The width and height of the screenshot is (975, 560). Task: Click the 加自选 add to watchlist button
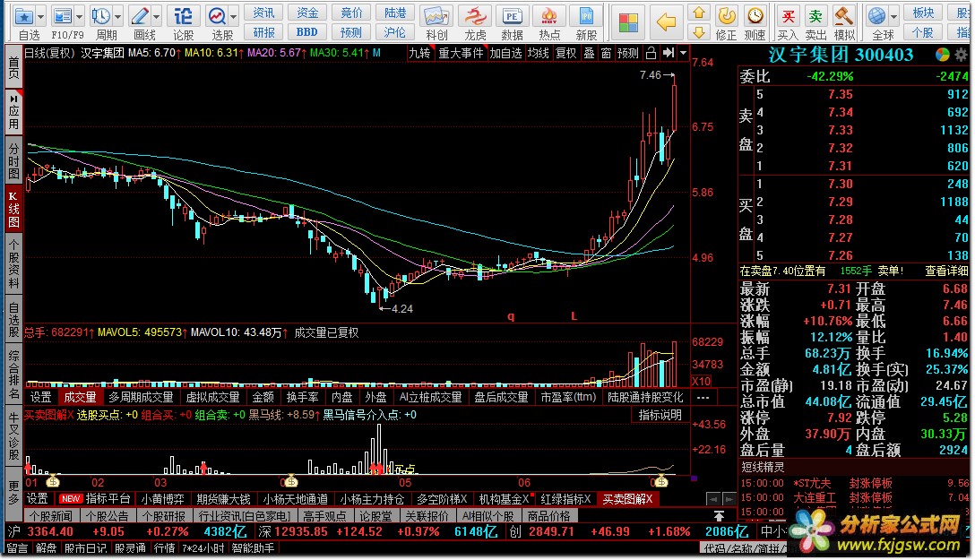point(505,54)
